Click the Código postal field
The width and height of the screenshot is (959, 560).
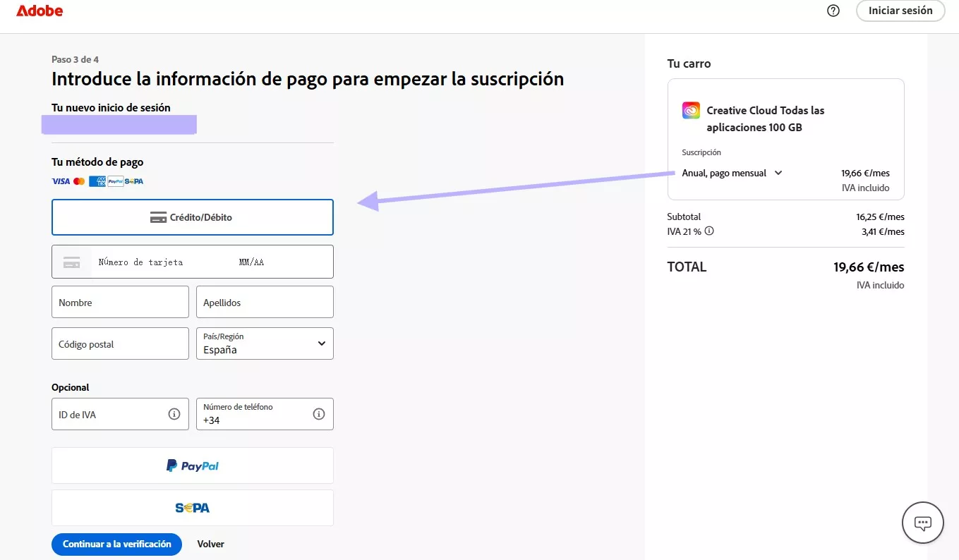(120, 343)
